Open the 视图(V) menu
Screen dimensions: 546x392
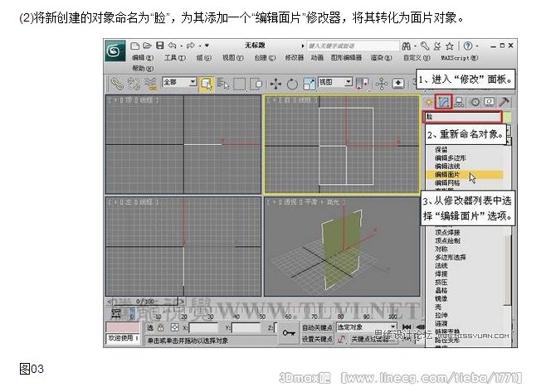tap(233, 58)
